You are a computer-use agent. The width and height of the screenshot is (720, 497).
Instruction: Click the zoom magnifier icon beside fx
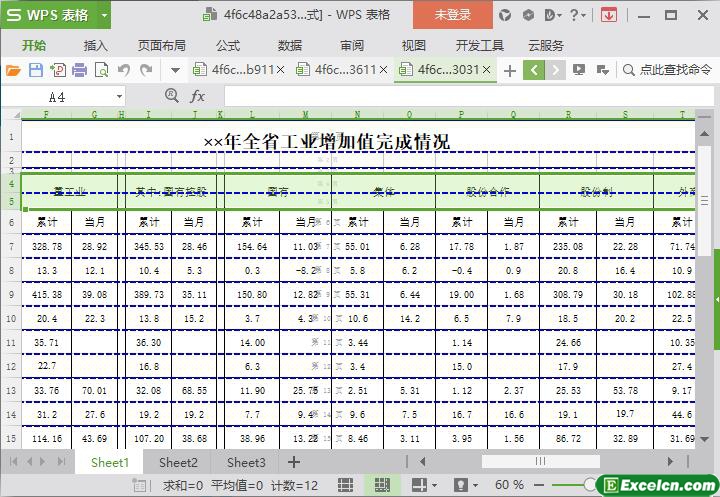171,96
